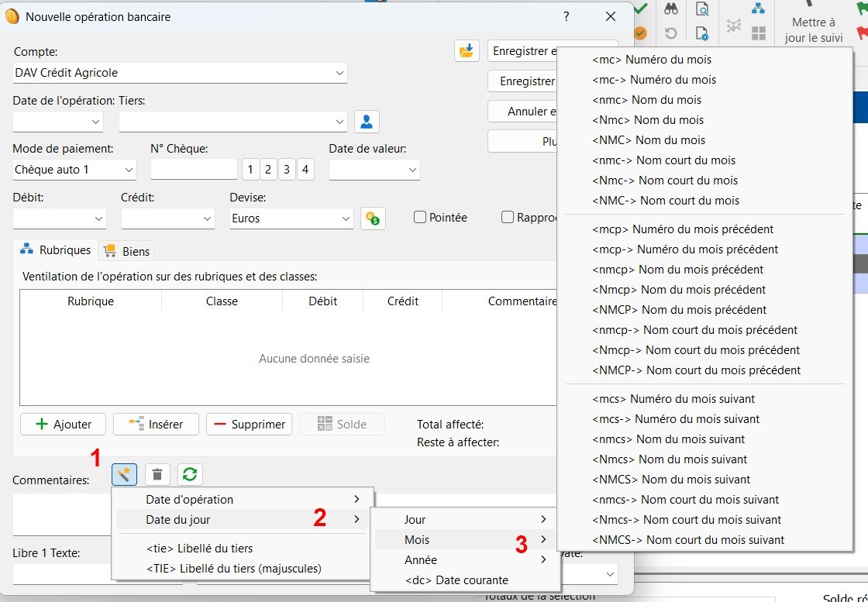Toggle the Pointée checkbox
This screenshot has width=868, height=602.
(420, 218)
